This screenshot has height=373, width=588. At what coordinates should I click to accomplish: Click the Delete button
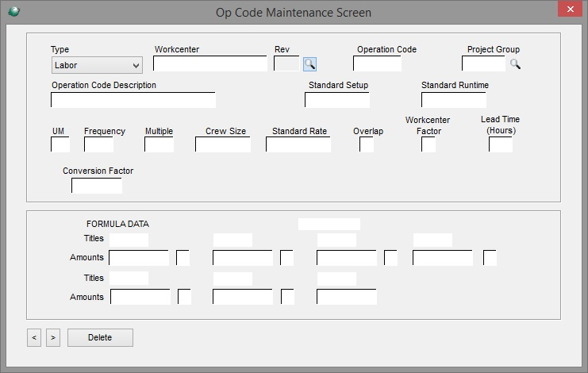point(100,338)
